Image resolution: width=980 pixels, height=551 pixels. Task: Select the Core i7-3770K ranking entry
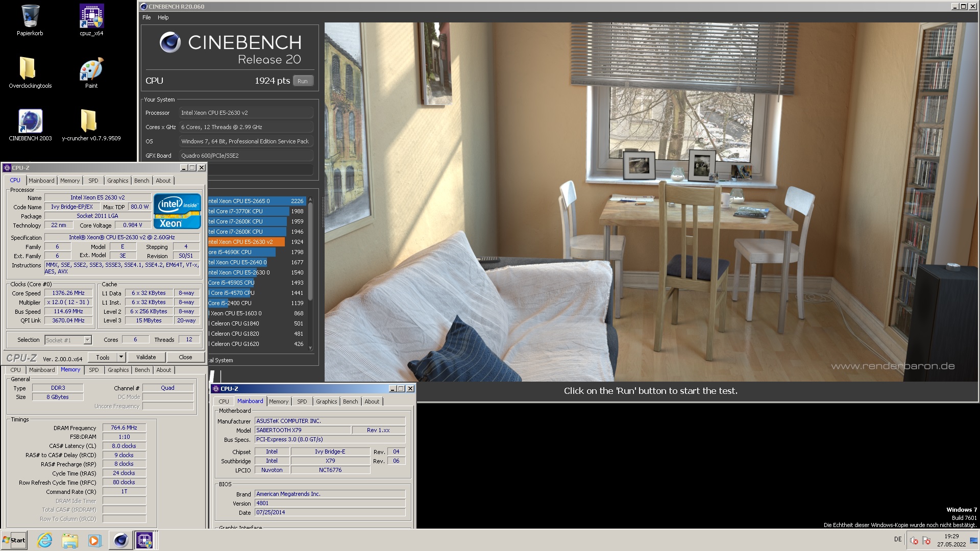coord(257,211)
